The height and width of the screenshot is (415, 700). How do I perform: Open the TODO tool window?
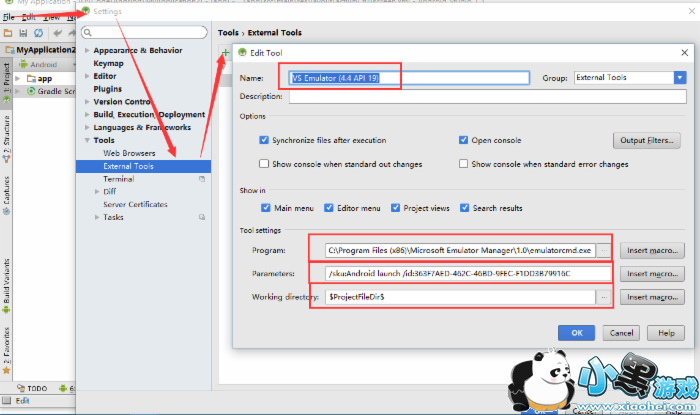(x=32, y=388)
